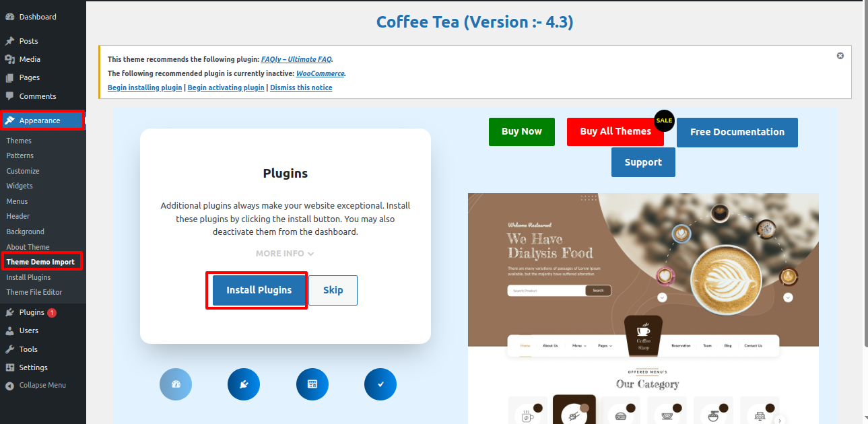Click Begin installing plugin link
Image resolution: width=868 pixels, height=424 pixels.
click(x=145, y=87)
